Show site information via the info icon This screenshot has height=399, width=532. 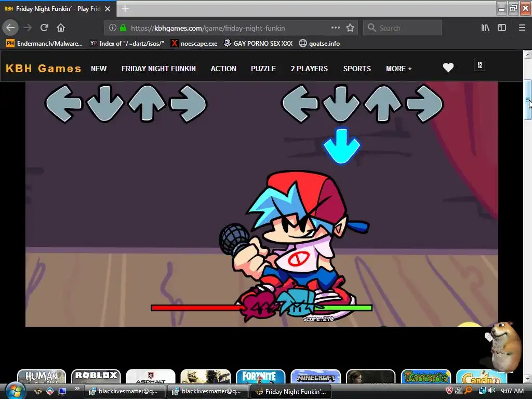point(113,28)
